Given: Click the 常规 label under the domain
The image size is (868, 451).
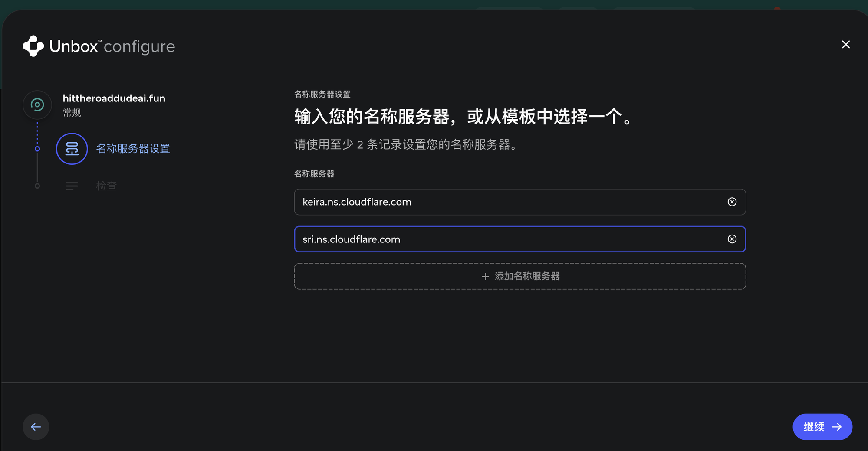Looking at the screenshot, I should [72, 113].
